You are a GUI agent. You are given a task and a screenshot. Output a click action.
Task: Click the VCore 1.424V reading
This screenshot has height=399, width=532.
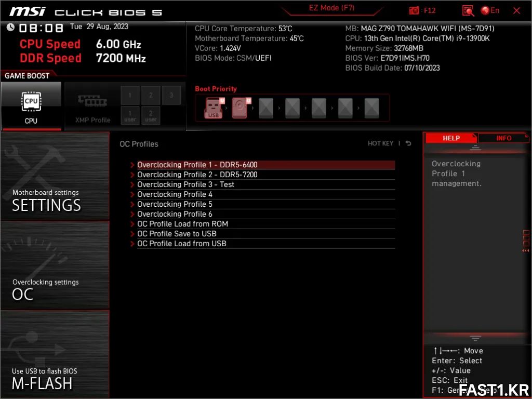click(218, 48)
